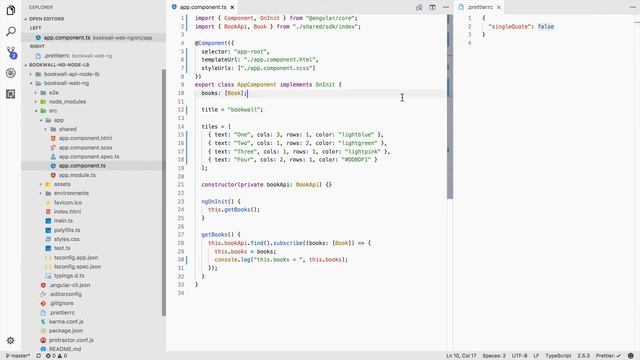Collapse the Open Editors section
The height and width of the screenshot is (360, 640).
point(46,19)
